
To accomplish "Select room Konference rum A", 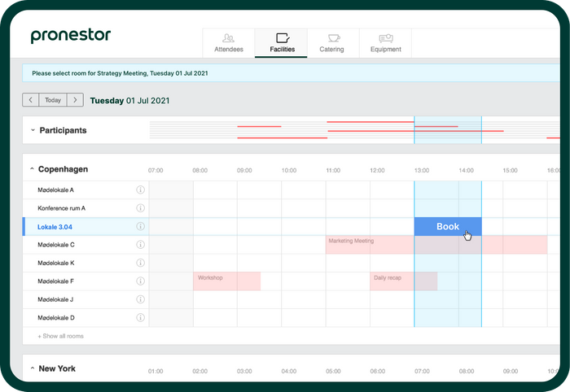I will pyautogui.click(x=61, y=208).
